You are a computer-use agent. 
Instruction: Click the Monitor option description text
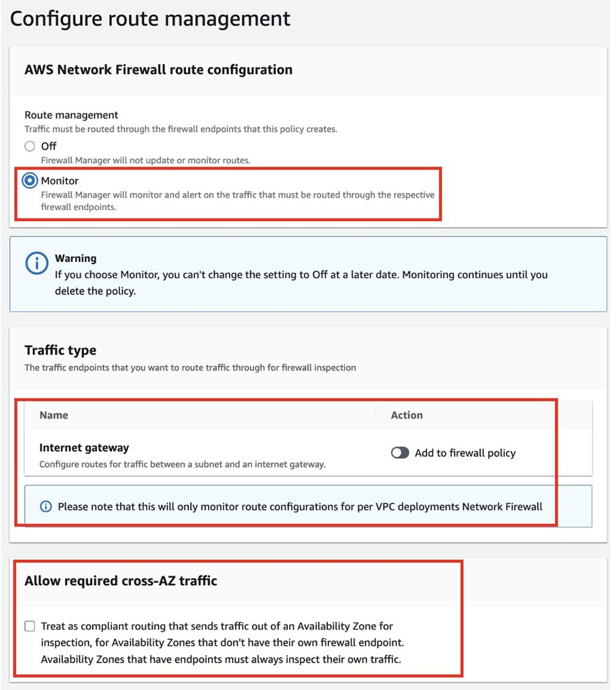click(238, 201)
